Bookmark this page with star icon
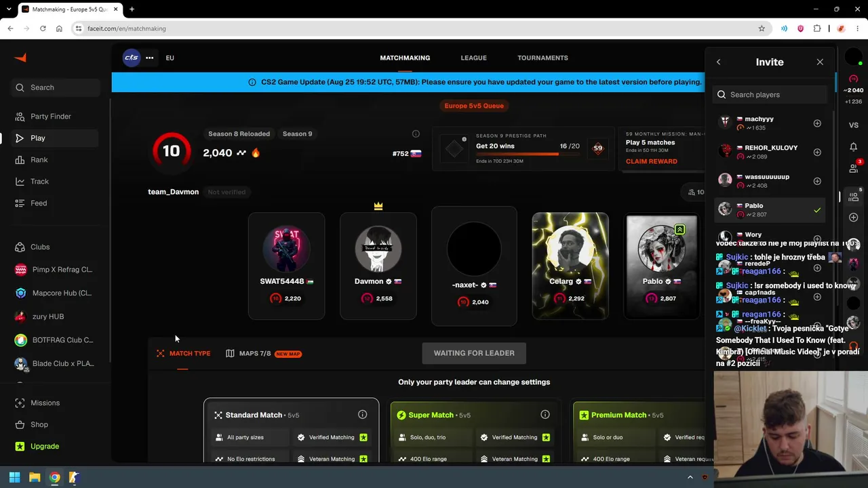This screenshot has width=868, height=488. 762,28
